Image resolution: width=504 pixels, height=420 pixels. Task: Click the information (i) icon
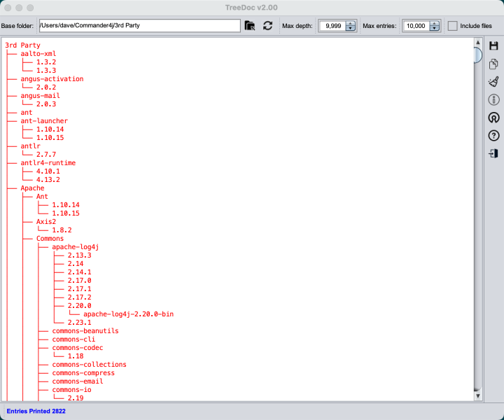(x=493, y=100)
